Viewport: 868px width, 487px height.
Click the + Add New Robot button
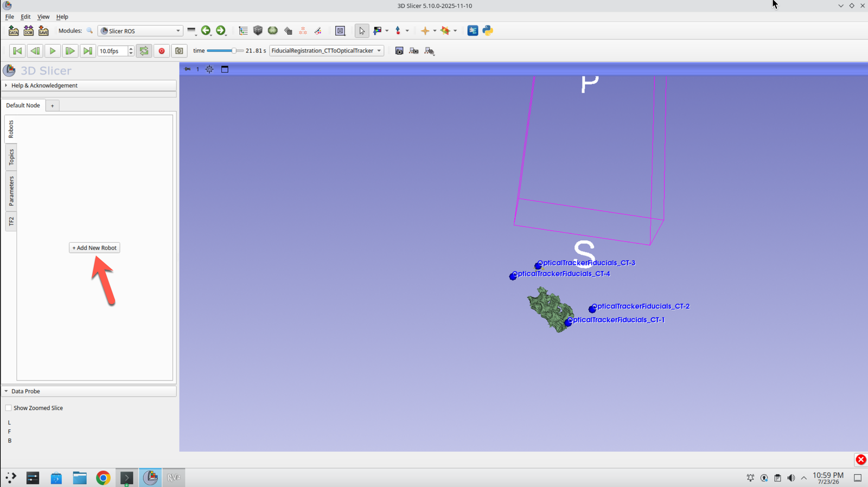click(94, 248)
